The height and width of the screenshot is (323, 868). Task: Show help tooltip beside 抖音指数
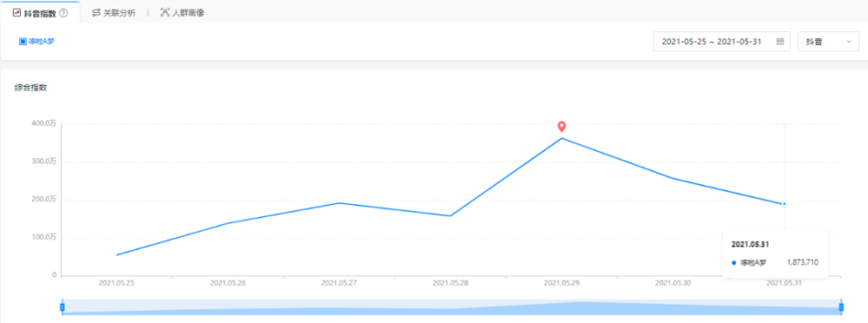point(63,13)
